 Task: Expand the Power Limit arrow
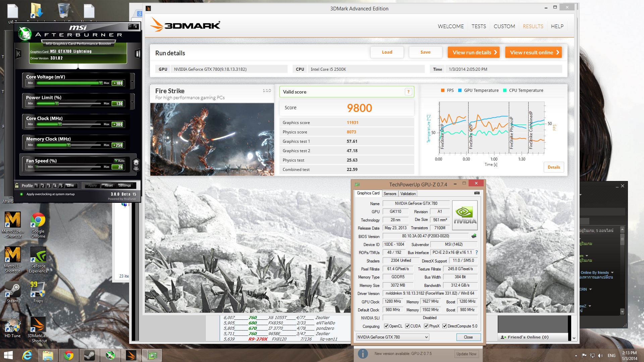tap(132, 102)
